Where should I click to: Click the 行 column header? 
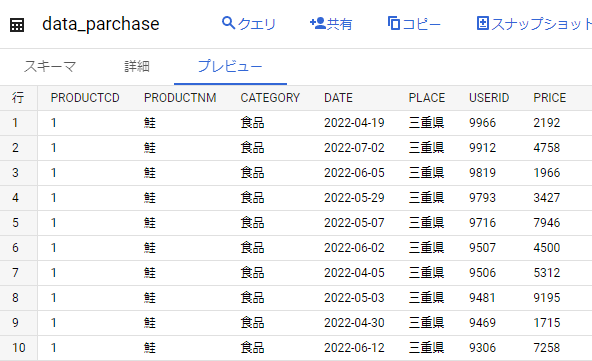coord(18,98)
